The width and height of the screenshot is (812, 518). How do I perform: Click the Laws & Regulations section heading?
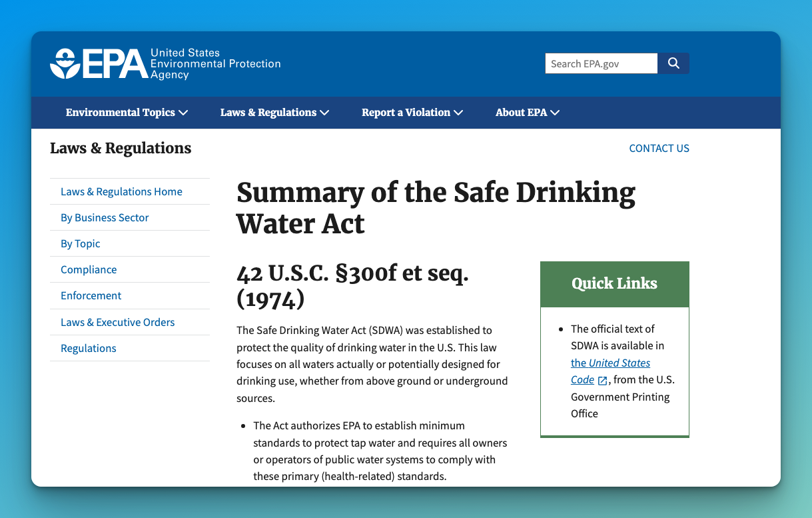pyautogui.click(x=121, y=148)
